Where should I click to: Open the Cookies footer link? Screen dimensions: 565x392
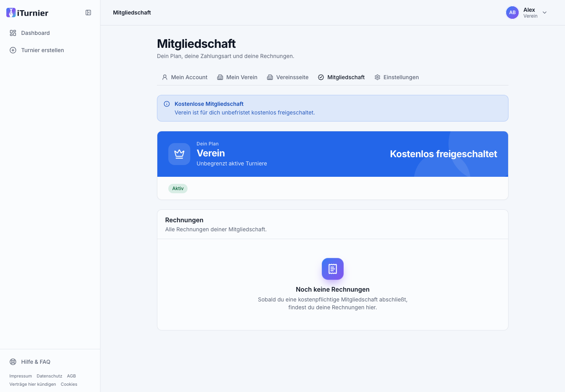click(69, 384)
